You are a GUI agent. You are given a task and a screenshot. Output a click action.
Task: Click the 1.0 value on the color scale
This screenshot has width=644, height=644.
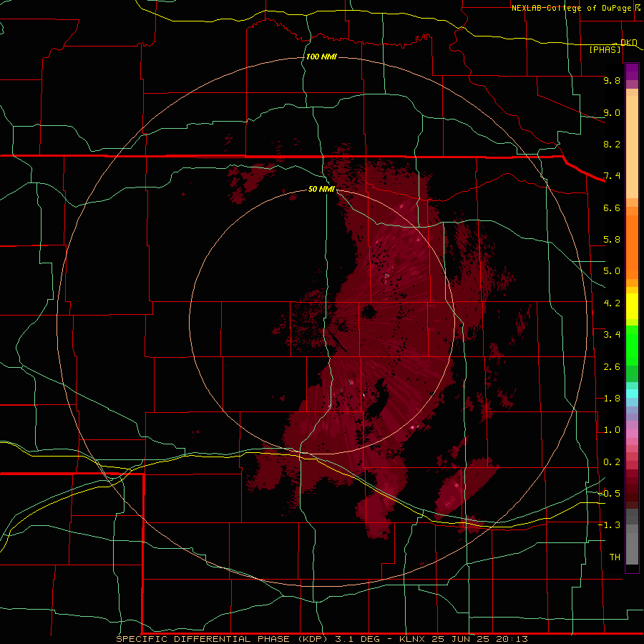click(x=612, y=430)
